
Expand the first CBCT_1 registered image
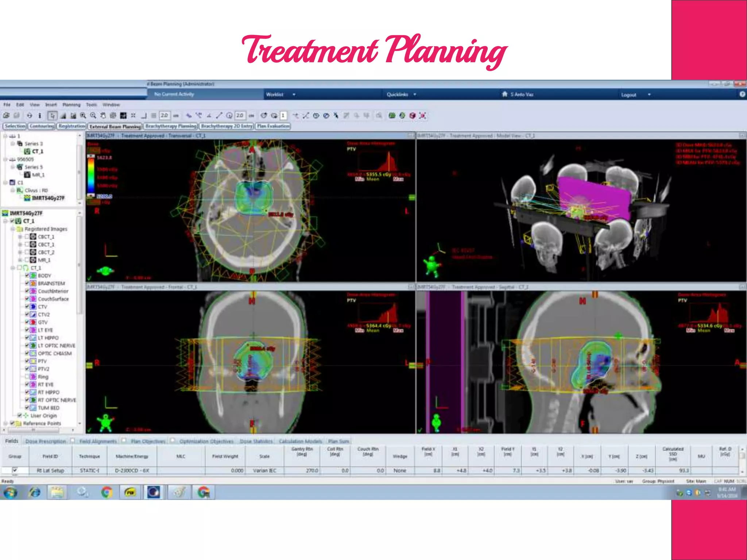pos(20,237)
